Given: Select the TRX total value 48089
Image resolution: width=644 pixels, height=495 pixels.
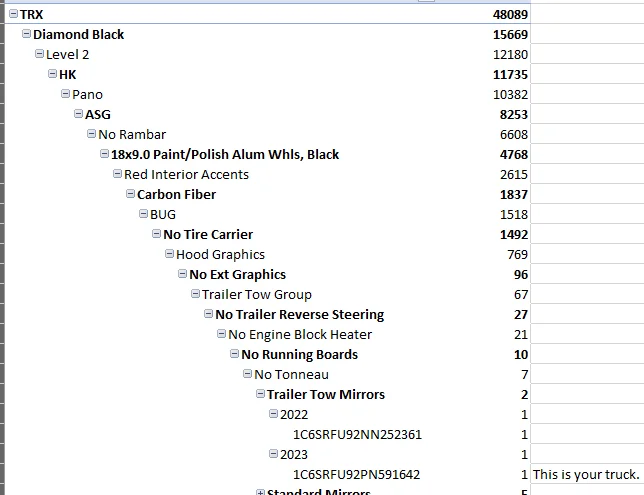Looking at the screenshot, I should coord(510,14).
